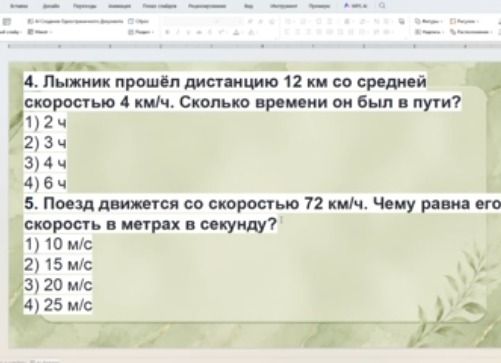Open the Надпись text box dropdown
501x363 pixels.
click(429, 32)
